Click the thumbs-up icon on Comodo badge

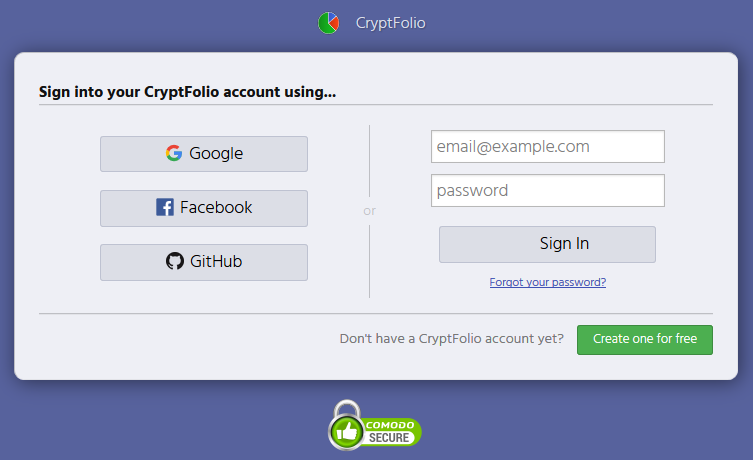(347, 433)
